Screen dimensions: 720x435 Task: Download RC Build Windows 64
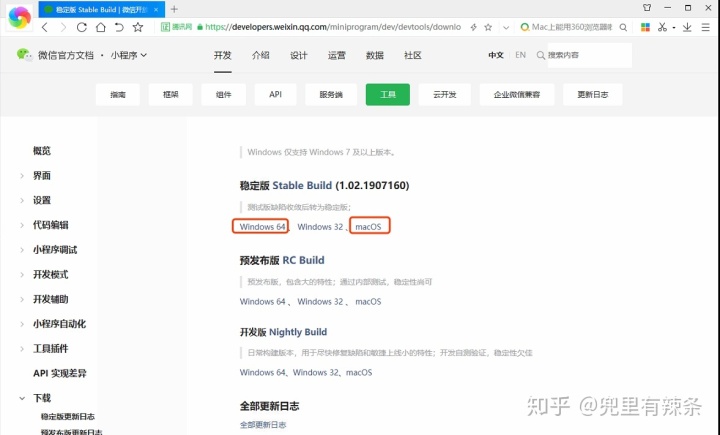pyautogui.click(x=263, y=301)
